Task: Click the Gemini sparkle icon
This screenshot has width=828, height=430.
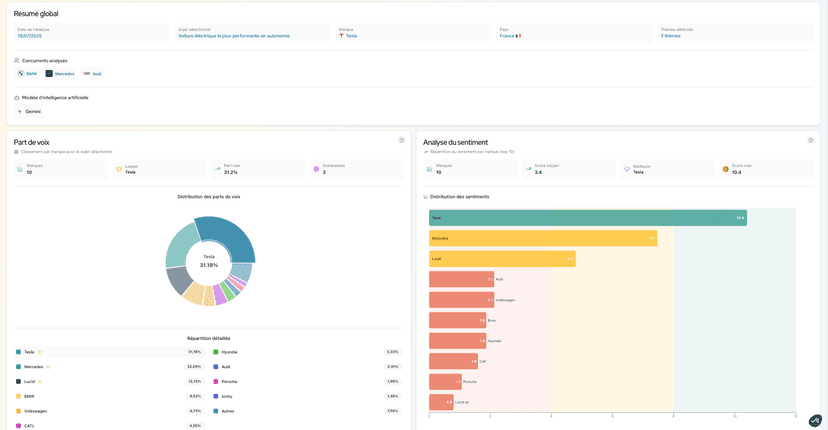Action: (20, 111)
